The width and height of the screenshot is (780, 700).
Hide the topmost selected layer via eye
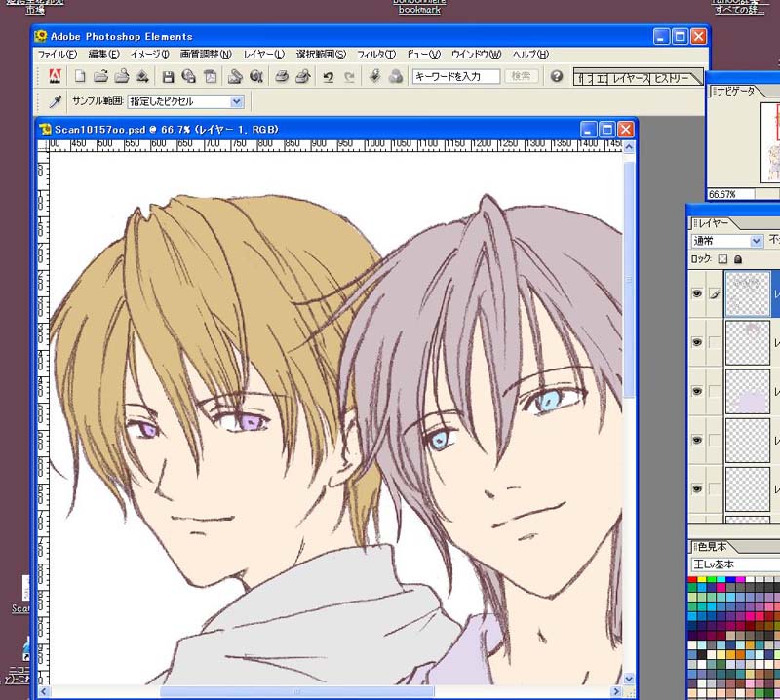[697, 293]
